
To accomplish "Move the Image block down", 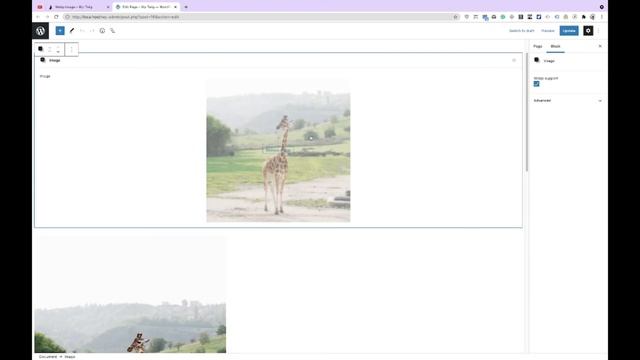I will coord(58,52).
